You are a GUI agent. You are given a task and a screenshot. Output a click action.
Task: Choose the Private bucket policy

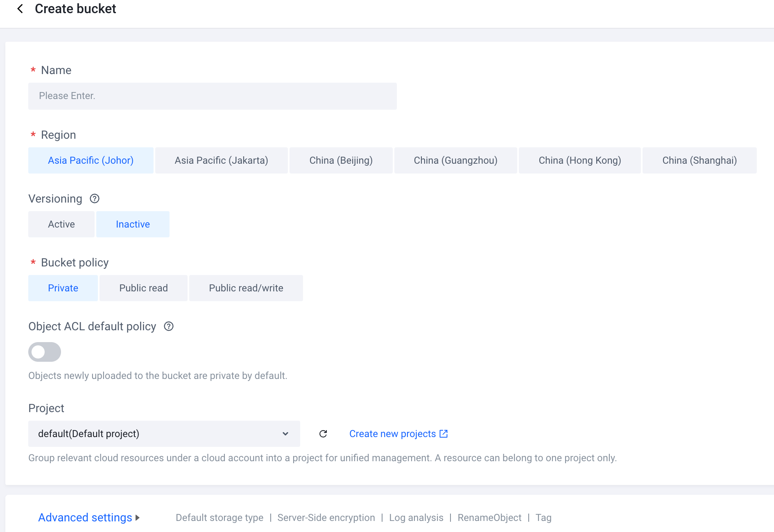pyautogui.click(x=63, y=288)
